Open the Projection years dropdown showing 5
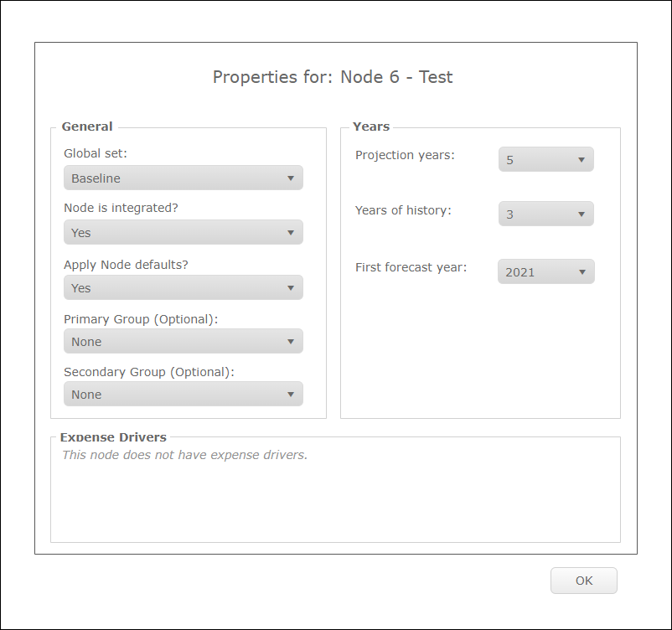 tap(545, 160)
